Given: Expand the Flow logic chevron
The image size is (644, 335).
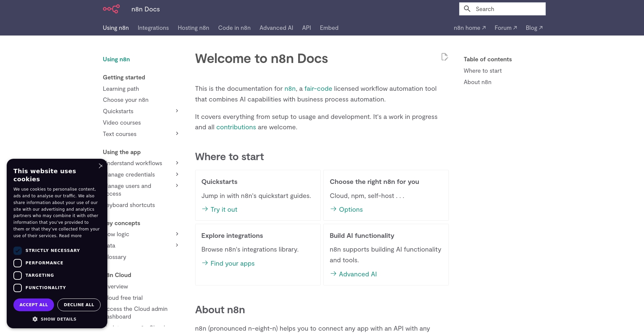Looking at the screenshot, I should tap(177, 234).
